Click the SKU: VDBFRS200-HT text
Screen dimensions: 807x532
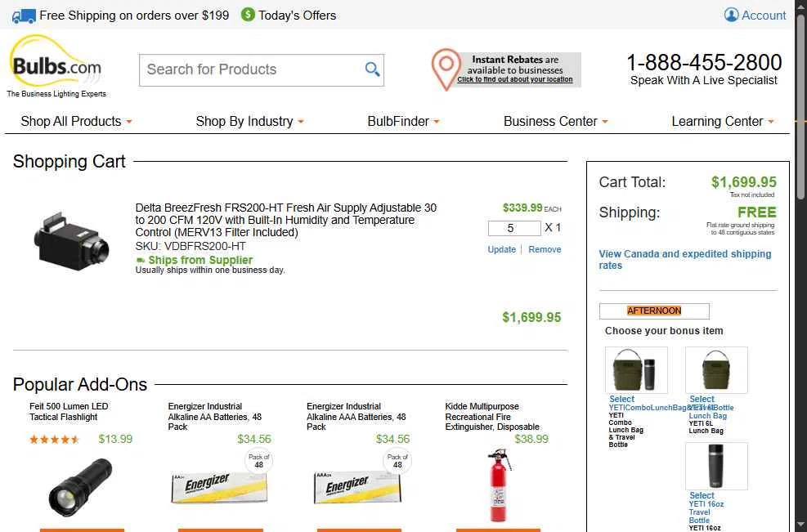click(191, 247)
